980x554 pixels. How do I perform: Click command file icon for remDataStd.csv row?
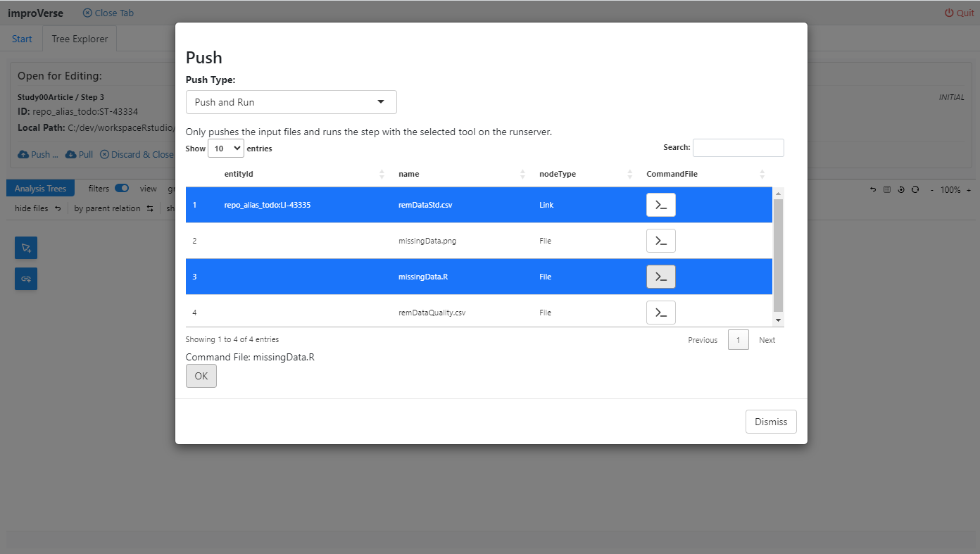[x=660, y=205]
